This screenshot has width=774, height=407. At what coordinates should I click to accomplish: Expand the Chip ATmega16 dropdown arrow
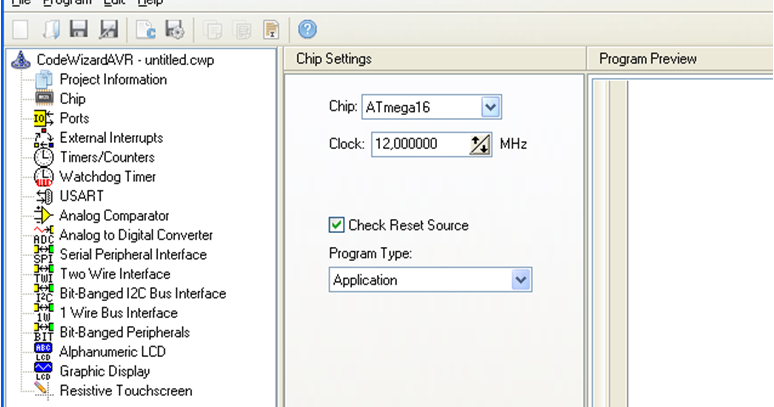coord(491,107)
